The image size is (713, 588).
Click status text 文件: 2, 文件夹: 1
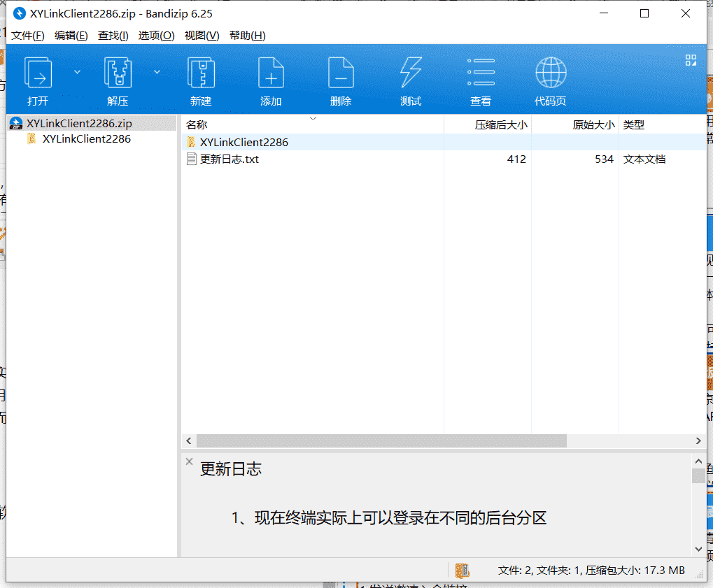[539, 571]
